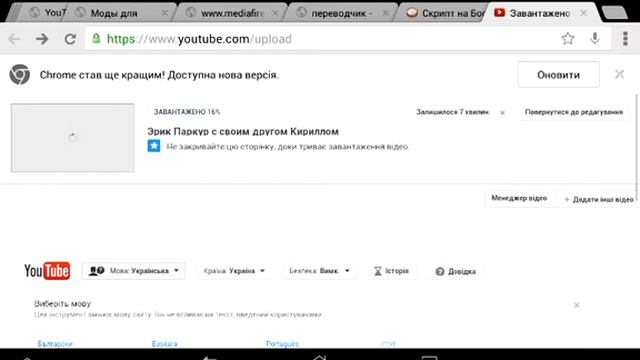Click the uploading video thumbnail placeholder
Screen dimensions: 640x360
tap(73, 138)
